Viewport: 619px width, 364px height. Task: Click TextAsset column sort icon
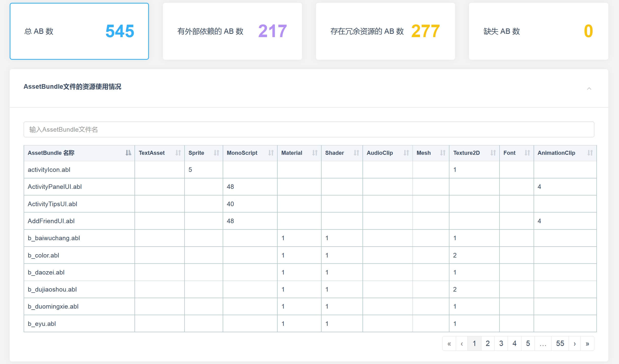(178, 153)
